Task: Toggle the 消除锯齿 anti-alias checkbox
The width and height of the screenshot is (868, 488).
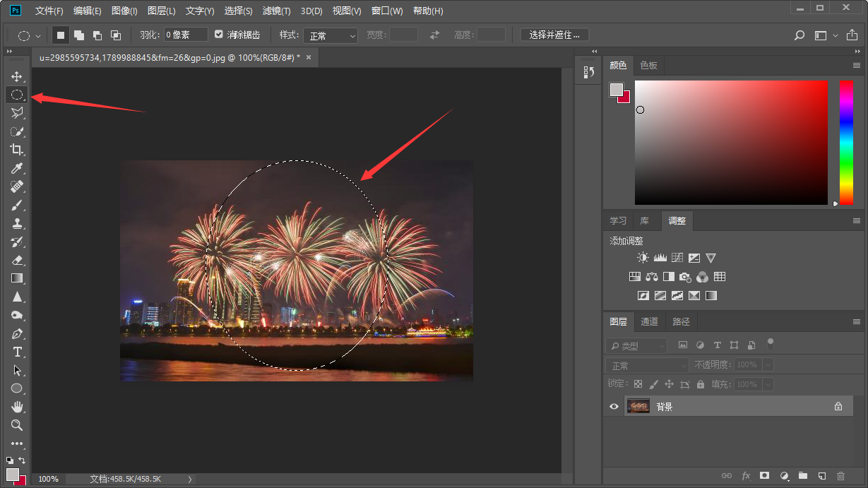Action: point(219,35)
